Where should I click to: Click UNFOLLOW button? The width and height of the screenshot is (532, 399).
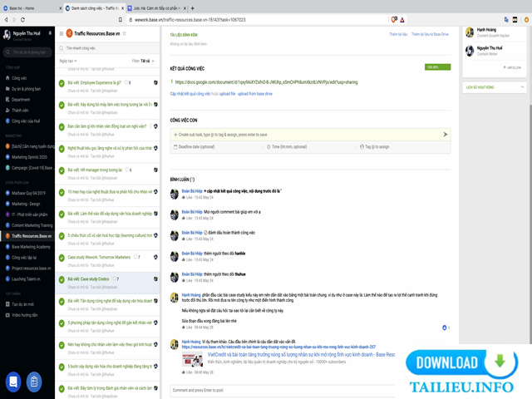click(x=512, y=67)
